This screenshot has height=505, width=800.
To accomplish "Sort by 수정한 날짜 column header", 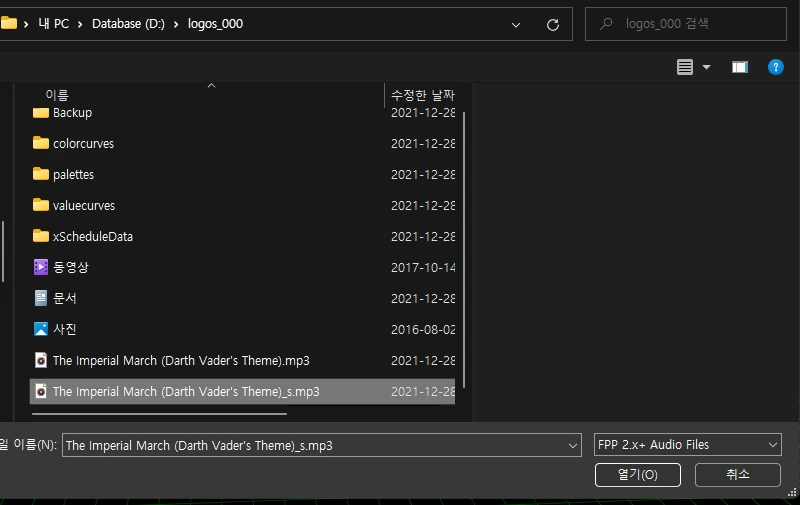I will point(422,94).
